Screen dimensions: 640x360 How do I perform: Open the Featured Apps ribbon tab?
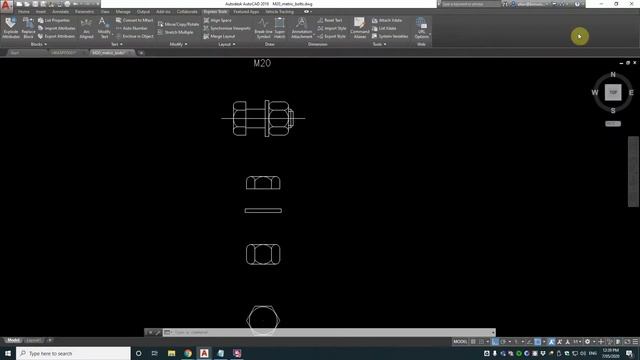tap(246, 12)
